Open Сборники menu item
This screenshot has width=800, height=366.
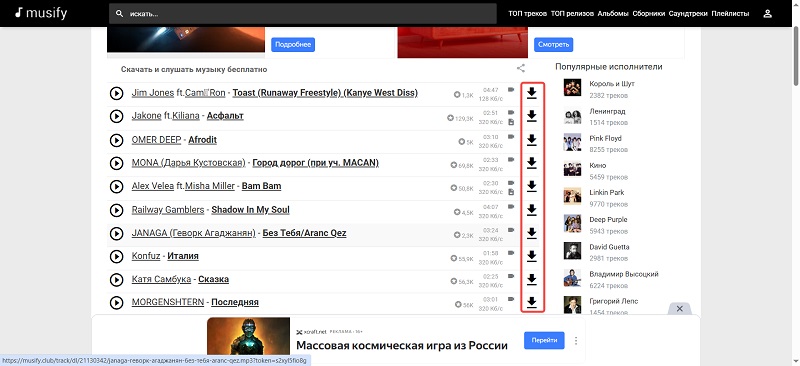[648, 14]
